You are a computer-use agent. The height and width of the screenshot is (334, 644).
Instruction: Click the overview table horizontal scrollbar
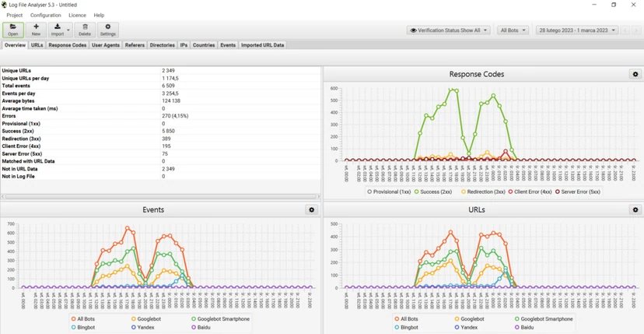(160, 197)
